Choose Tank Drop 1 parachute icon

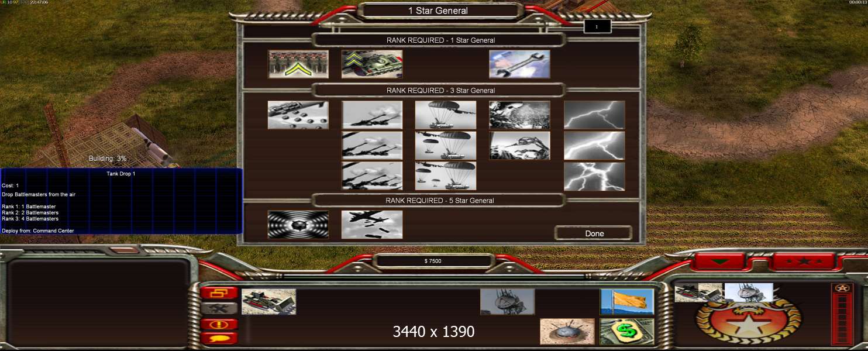tap(446, 115)
